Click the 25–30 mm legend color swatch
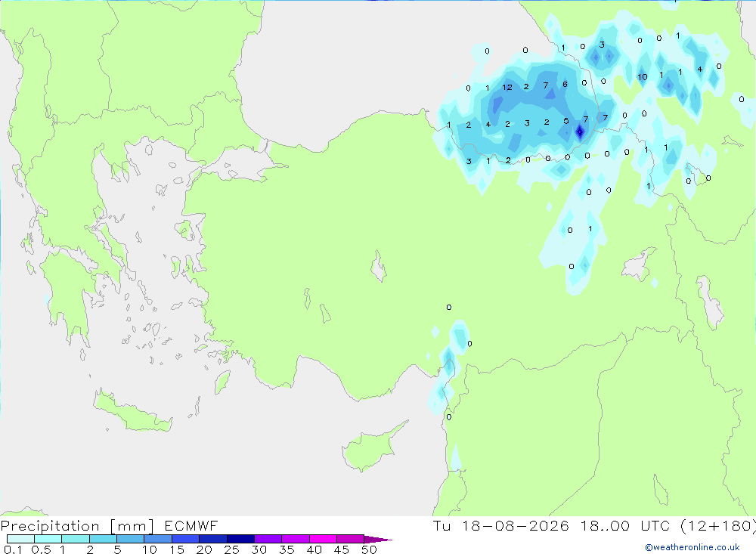Screen dimensions: 756x554 point(240,539)
